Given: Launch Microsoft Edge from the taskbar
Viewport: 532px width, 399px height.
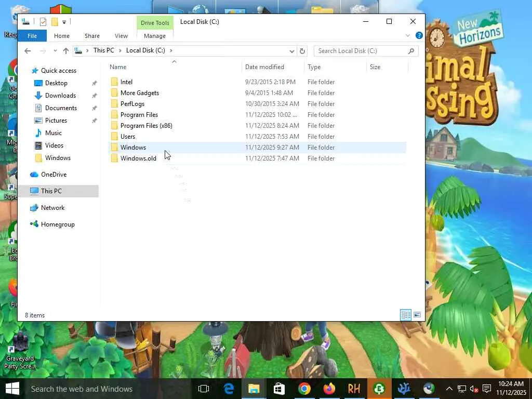Looking at the screenshot, I should tap(229, 389).
